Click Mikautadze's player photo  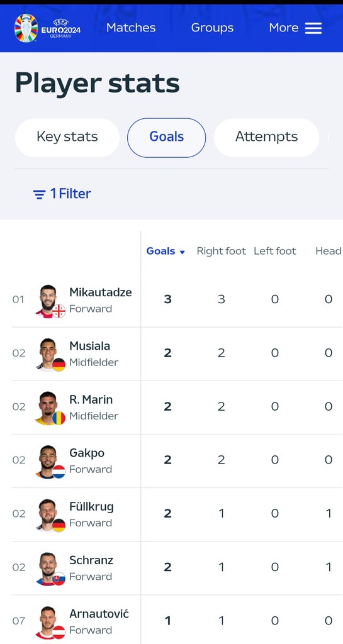[x=48, y=301]
